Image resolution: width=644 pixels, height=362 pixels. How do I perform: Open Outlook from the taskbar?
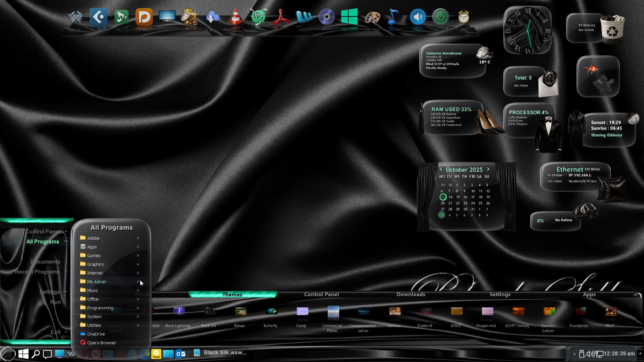pyautogui.click(x=181, y=354)
